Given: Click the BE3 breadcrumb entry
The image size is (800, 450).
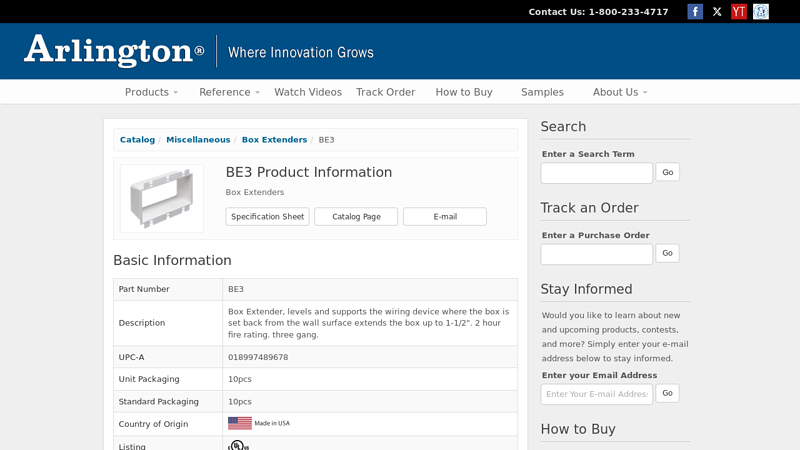Looking at the screenshot, I should (327, 140).
